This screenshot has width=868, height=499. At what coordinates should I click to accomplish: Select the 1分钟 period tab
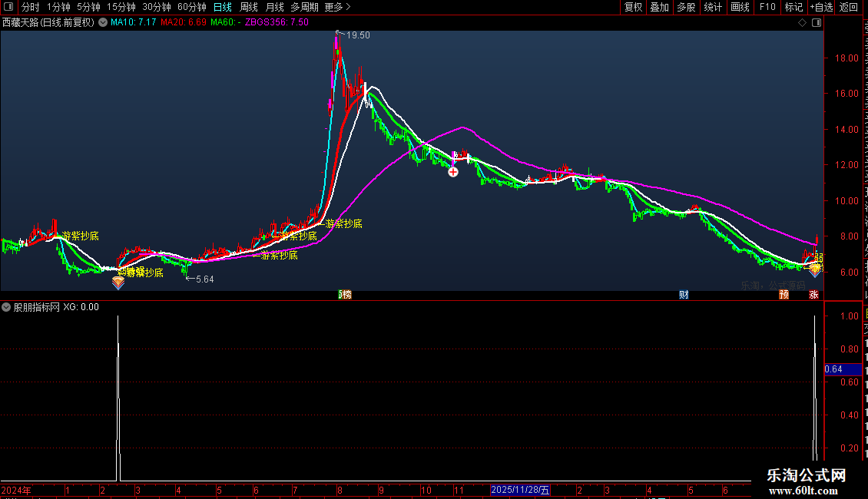(58, 7)
